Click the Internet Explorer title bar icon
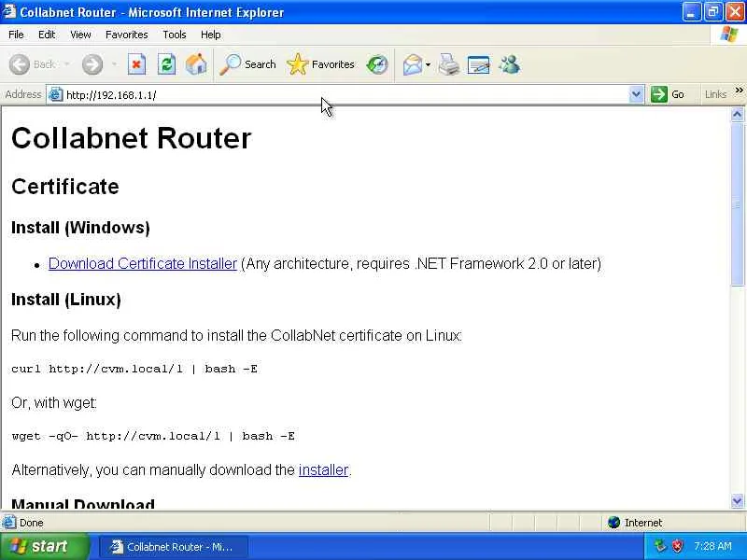The image size is (747, 560). 8,11
